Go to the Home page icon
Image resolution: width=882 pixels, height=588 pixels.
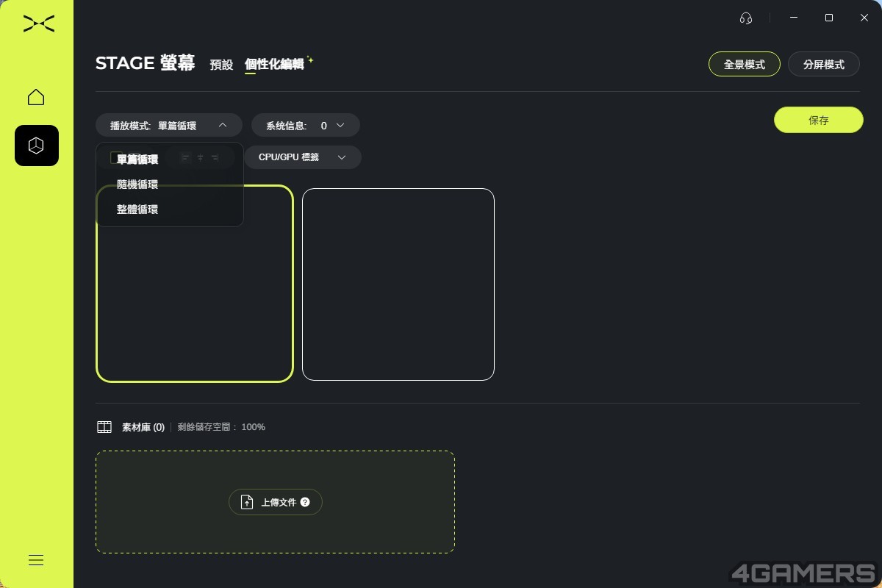tap(36, 97)
